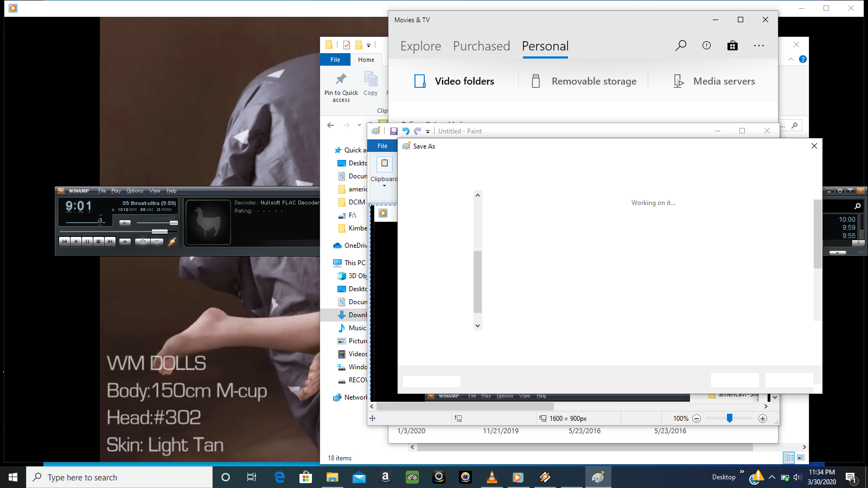The height and width of the screenshot is (488, 868).
Task: Click the Windows Start button
Action: pyautogui.click(x=13, y=477)
